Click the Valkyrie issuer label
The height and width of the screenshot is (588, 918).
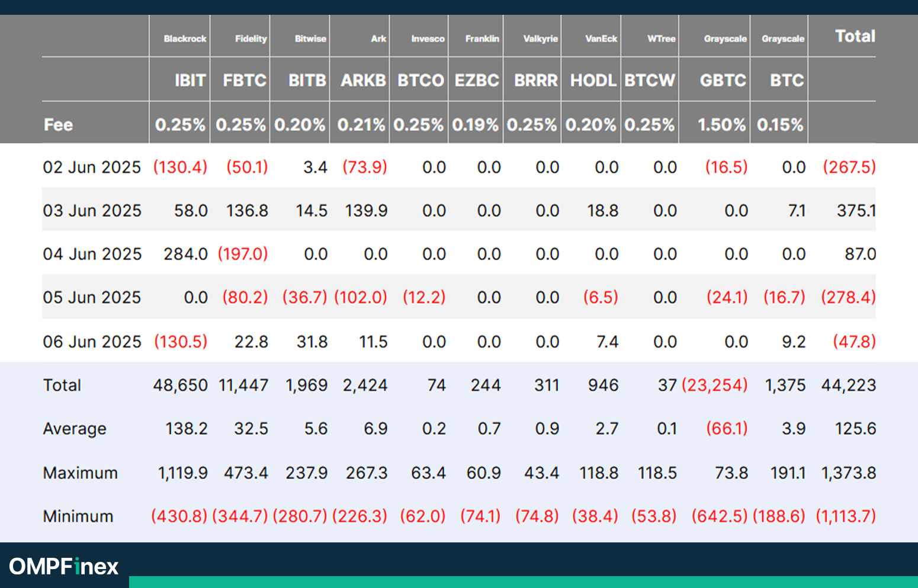pos(540,38)
